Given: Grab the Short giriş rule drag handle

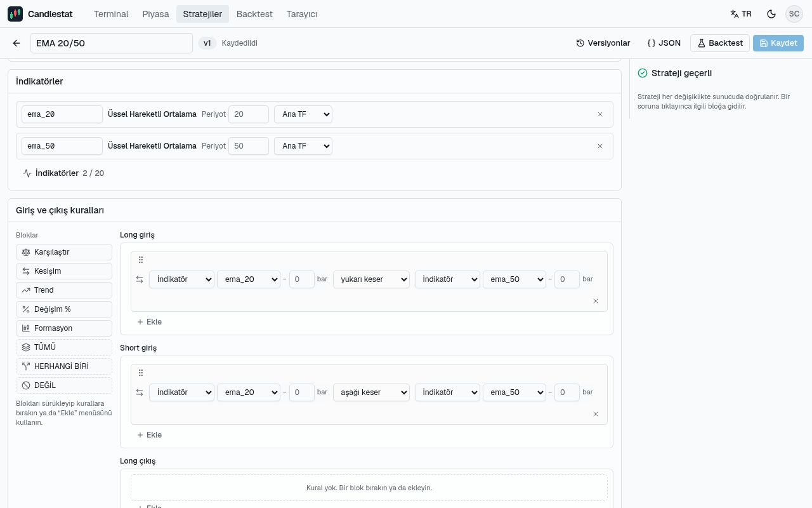Looking at the screenshot, I should 141,373.
